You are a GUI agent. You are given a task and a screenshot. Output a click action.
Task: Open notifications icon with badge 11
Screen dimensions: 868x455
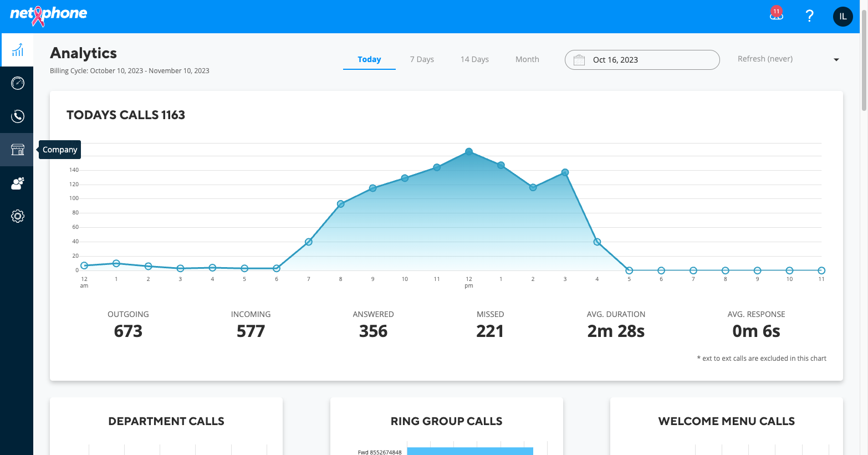(776, 14)
